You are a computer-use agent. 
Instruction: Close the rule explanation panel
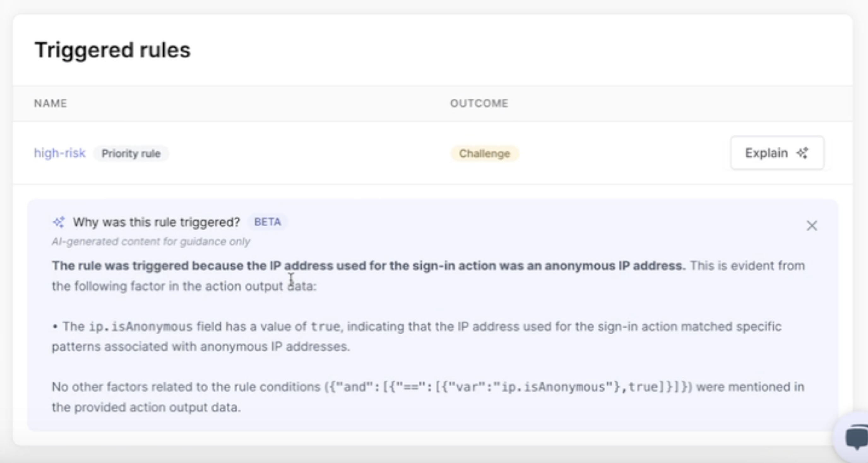click(812, 225)
